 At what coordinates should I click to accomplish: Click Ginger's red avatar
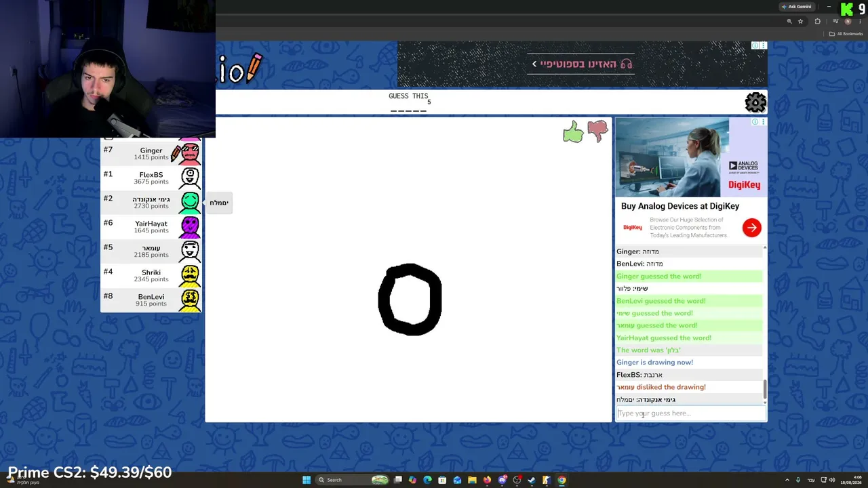point(190,154)
